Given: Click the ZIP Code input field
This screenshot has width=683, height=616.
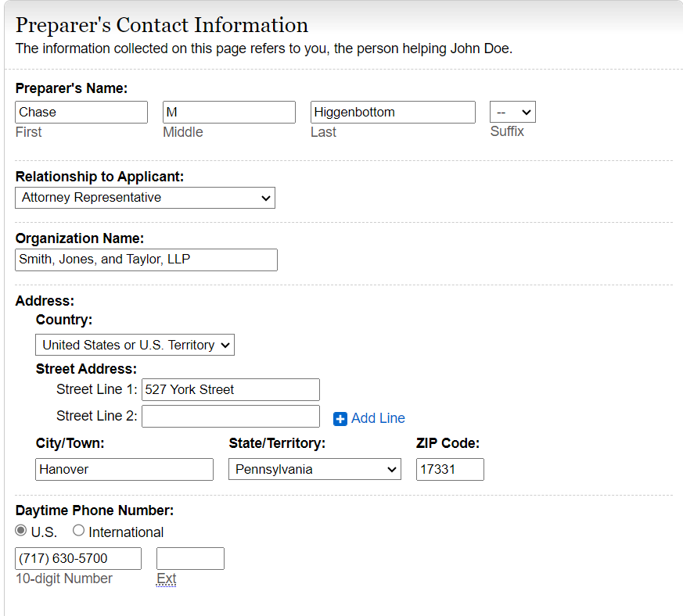Looking at the screenshot, I should pyautogui.click(x=450, y=469).
